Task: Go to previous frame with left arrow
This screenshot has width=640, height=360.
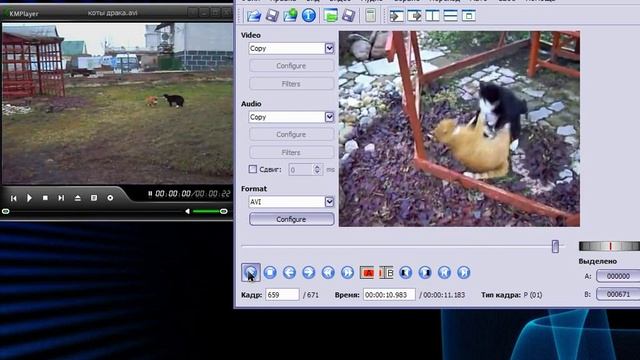Action: coord(289,272)
